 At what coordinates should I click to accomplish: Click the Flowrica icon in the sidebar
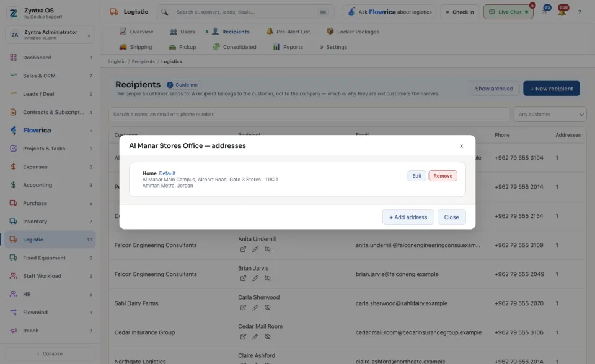pos(13,131)
